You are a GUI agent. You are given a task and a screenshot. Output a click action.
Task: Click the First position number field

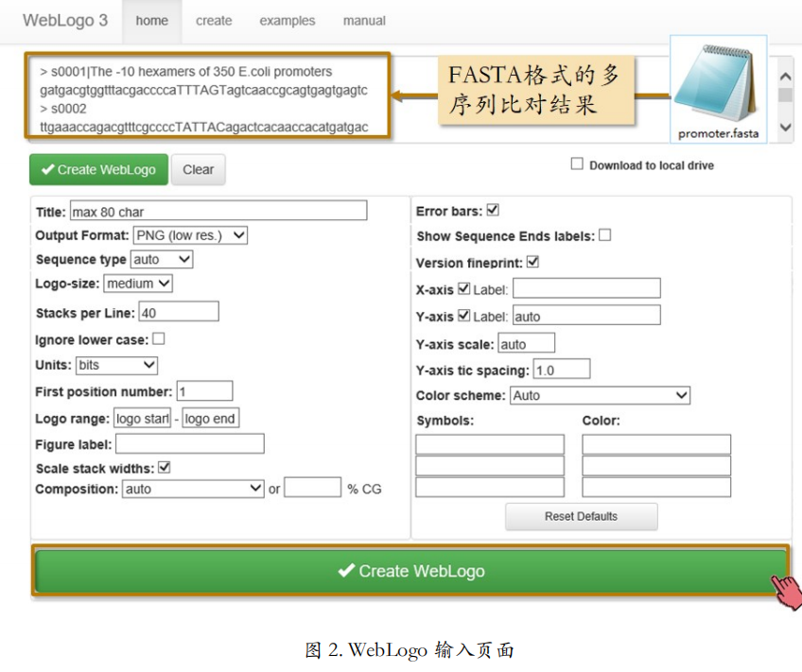coord(204,391)
